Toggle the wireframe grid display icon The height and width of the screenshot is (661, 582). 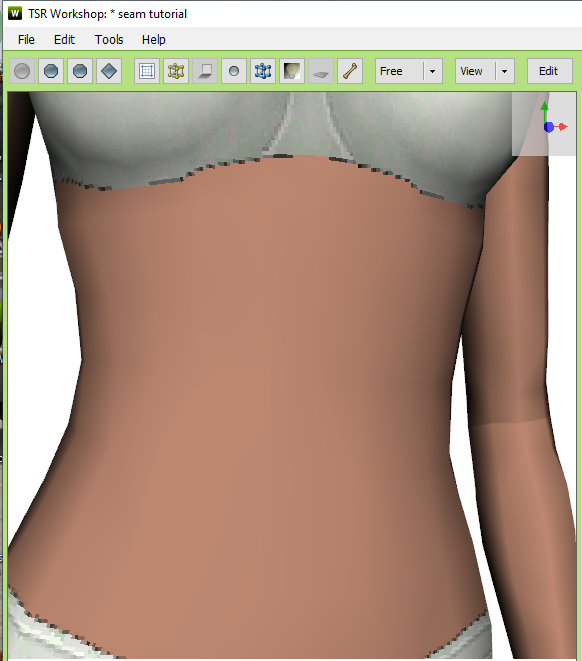click(147, 71)
